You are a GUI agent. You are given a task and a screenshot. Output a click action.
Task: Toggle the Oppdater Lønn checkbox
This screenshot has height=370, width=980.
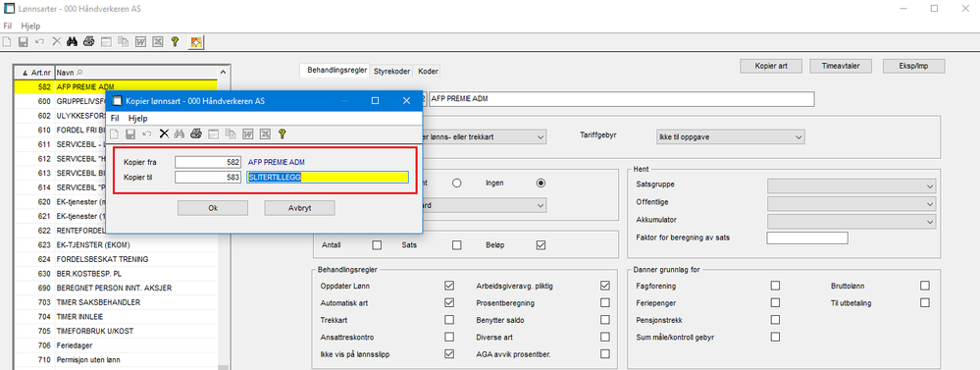pos(449,286)
